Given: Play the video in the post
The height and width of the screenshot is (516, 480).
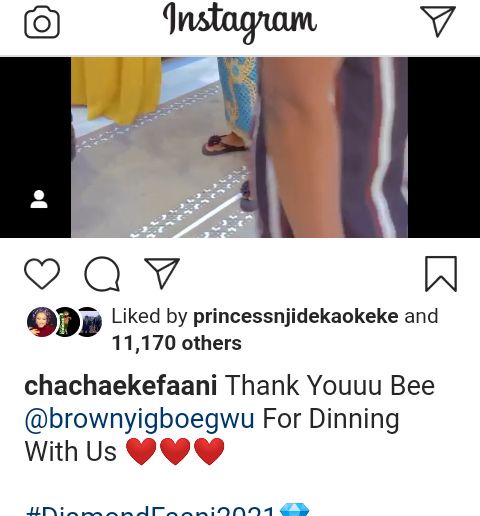Looking at the screenshot, I should click(x=239, y=147).
